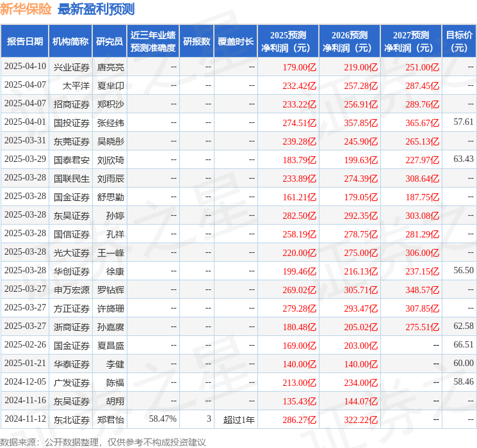This screenshot has width=477, height=448.
Task: Click the 广发证券 institution cell
Action: click(72, 383)
